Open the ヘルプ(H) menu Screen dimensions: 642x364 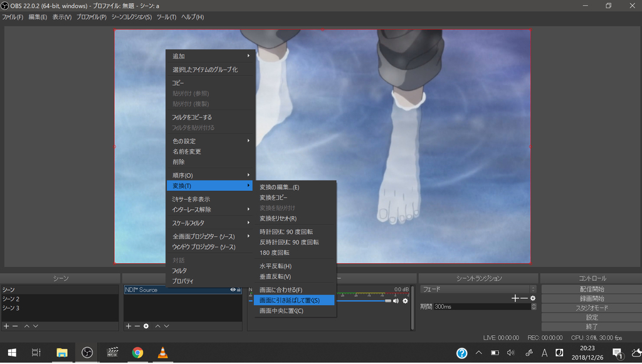coord(192,17)
